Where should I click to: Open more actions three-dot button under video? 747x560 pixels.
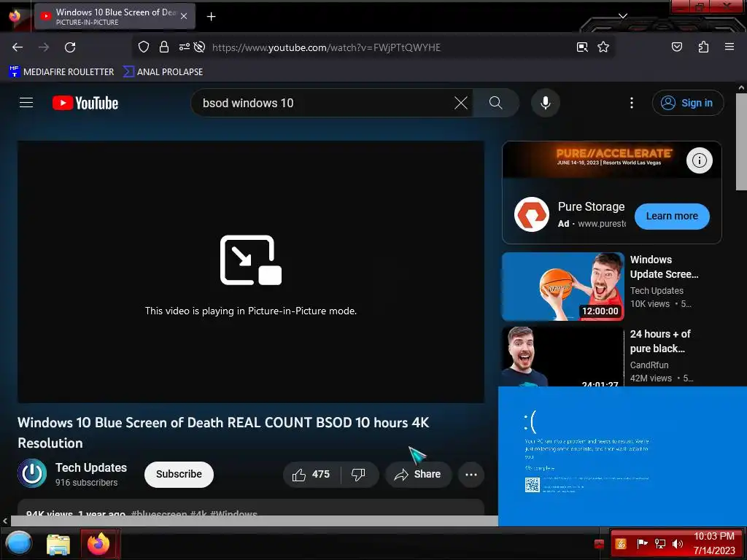click(x=471, y=474)
